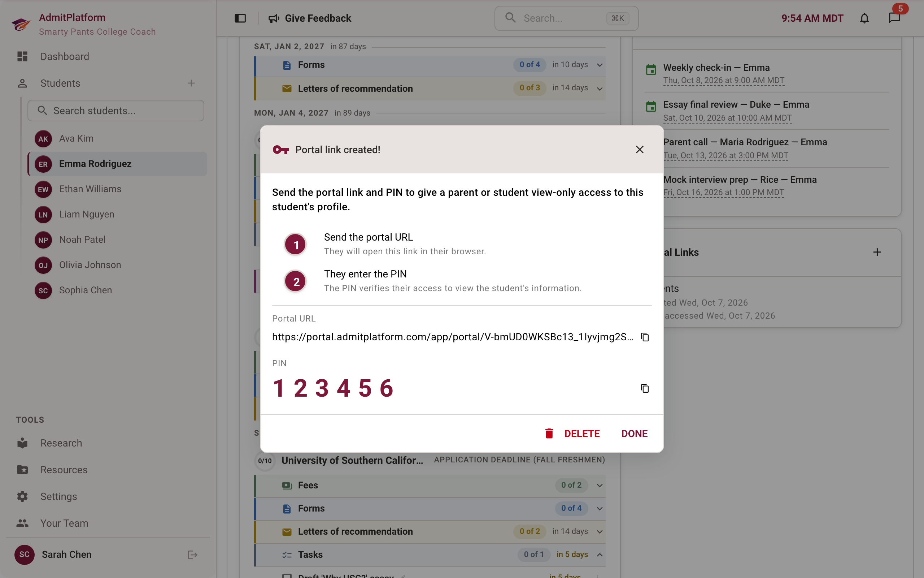This screenshot has height=578, width=924.
Task: Copy the PIN code
Action: (x=645, y=388)
